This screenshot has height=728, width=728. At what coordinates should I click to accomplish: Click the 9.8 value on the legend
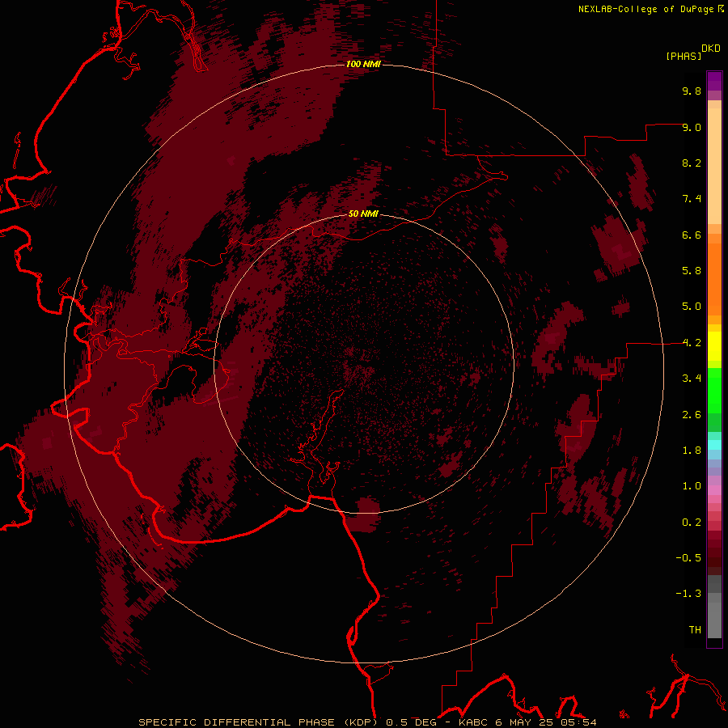(x=692, y=91)
